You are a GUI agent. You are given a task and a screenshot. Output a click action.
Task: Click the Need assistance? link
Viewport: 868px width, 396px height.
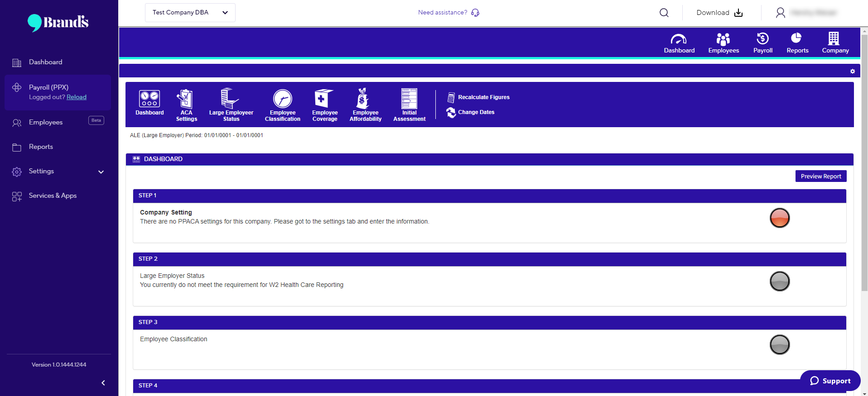(443, 13)
